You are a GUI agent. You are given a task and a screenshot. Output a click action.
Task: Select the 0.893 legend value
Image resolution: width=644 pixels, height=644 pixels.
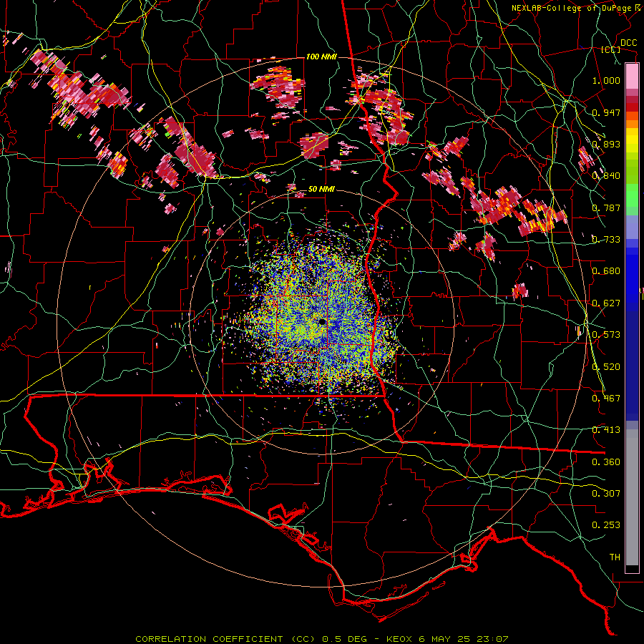606,144
